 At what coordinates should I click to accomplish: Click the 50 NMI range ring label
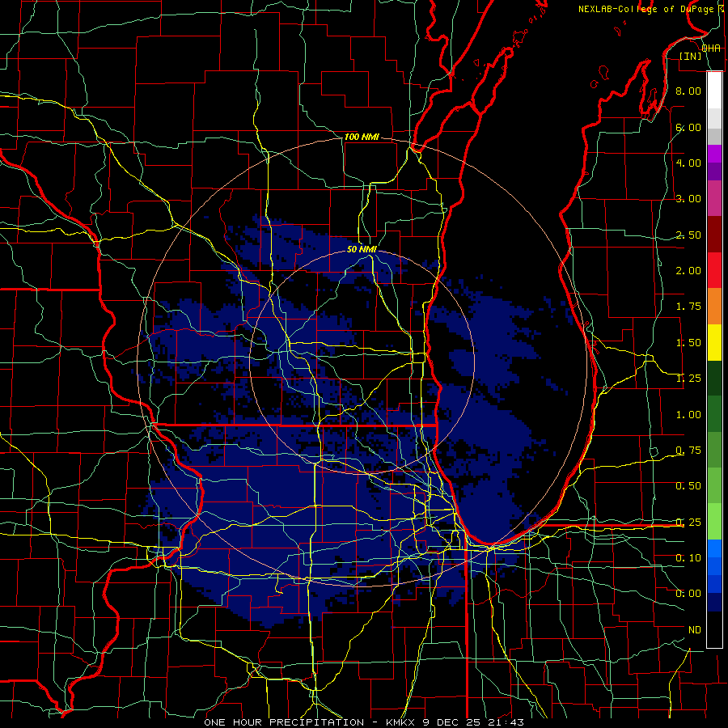(x=362, y=249)
